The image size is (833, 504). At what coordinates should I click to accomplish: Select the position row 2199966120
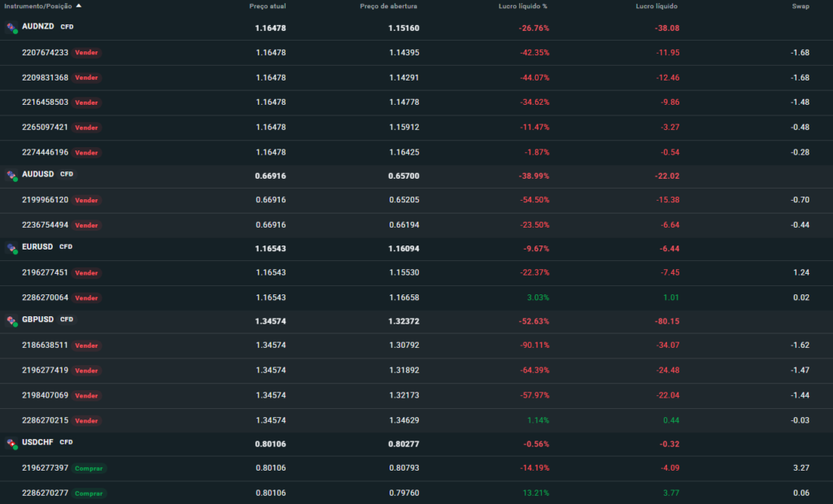pos(45,199)
